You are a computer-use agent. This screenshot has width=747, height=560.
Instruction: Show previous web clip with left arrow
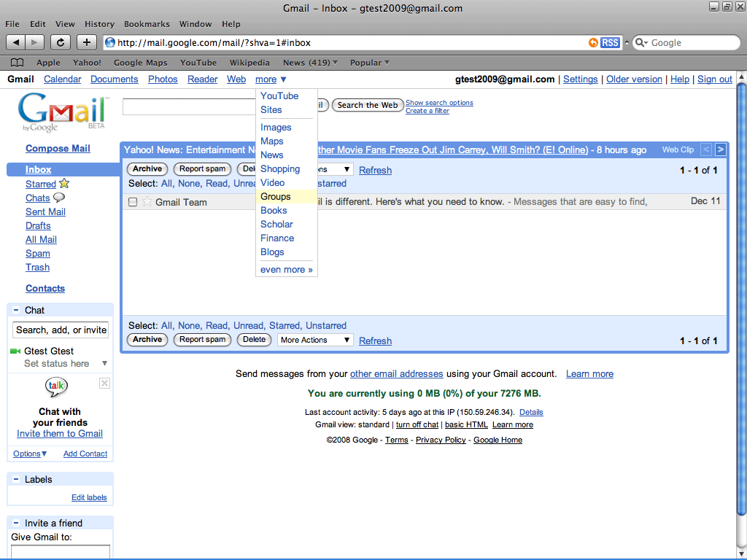point(706,149)
